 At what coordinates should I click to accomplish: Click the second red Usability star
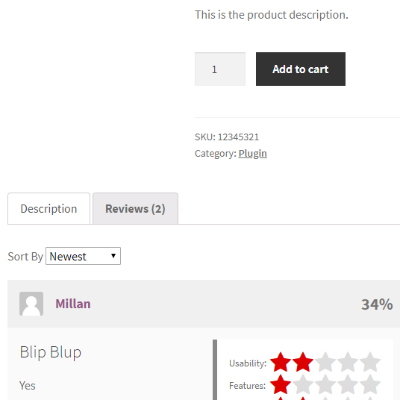point(303,362)
